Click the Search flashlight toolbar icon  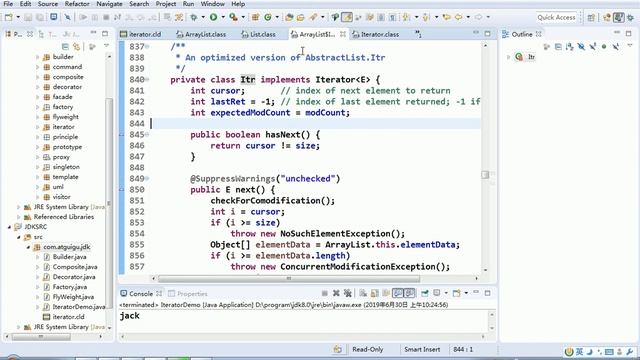click(x=313, y=17)
